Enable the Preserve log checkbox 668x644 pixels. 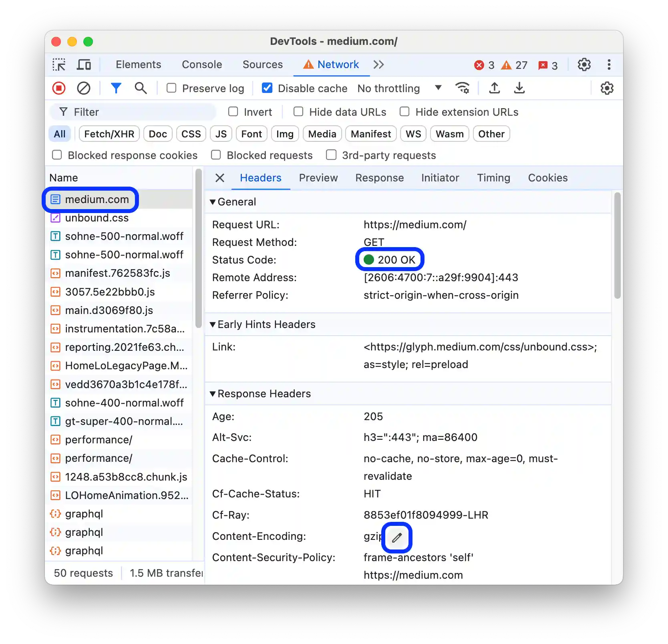pyautogui.click(x=171, y=88)
